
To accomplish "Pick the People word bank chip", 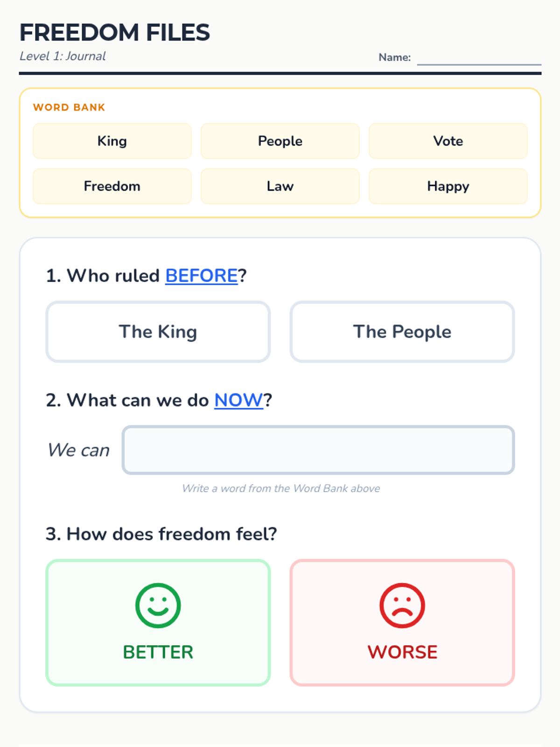I will coord(280,141).
